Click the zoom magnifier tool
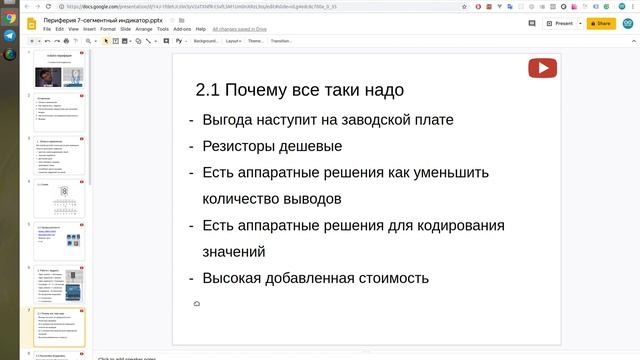 pyautogui.click(x=88, y=41)
